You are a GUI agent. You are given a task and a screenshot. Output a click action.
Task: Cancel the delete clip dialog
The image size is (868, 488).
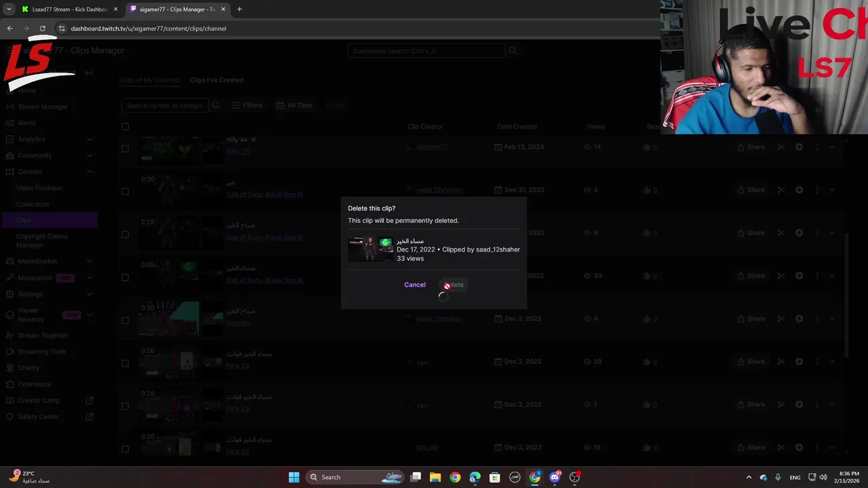pyautogui.click(x=415, y=285)
